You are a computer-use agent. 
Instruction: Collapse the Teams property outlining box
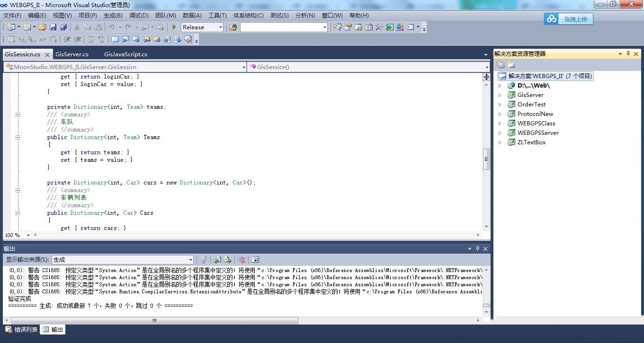pyautogui.click(x=18, y=137)
